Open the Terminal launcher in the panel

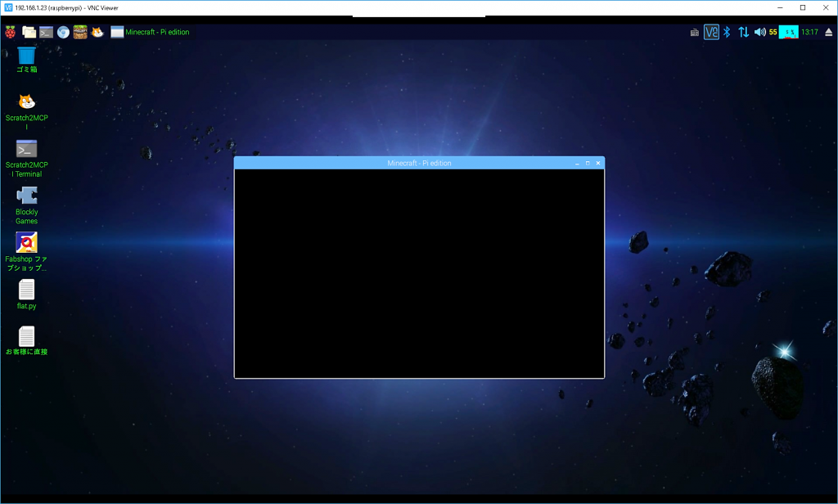(46, 32)
